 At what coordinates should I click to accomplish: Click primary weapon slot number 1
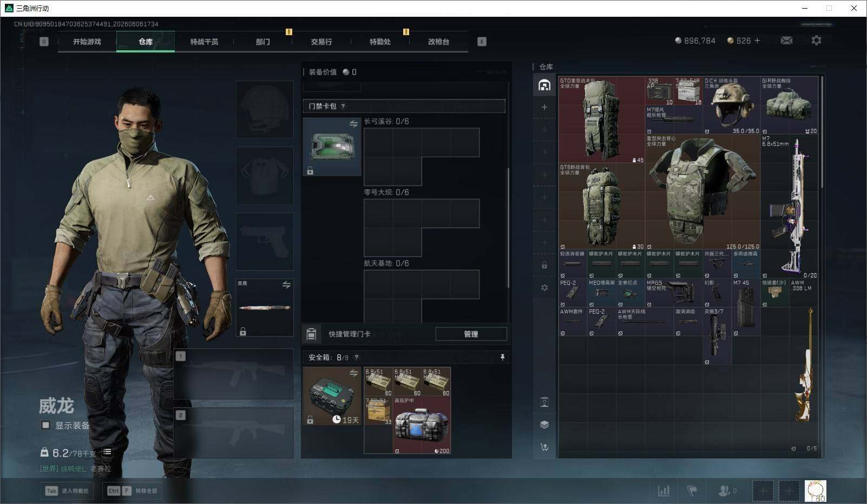[234, 374]
